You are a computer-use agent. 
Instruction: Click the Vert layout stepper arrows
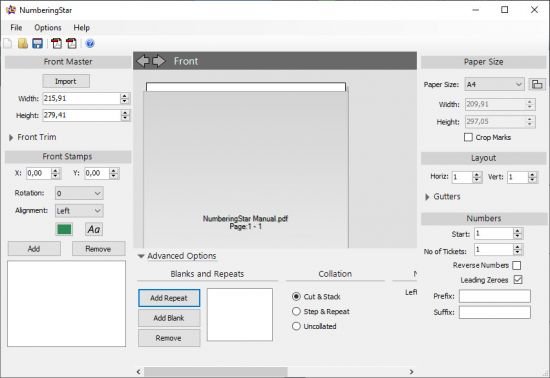pos(532,177)
